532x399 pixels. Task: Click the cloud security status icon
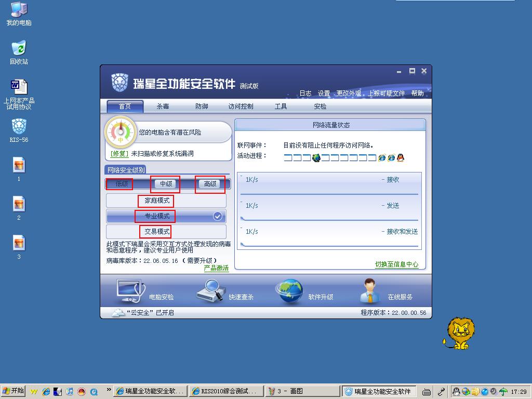(118, 313)
